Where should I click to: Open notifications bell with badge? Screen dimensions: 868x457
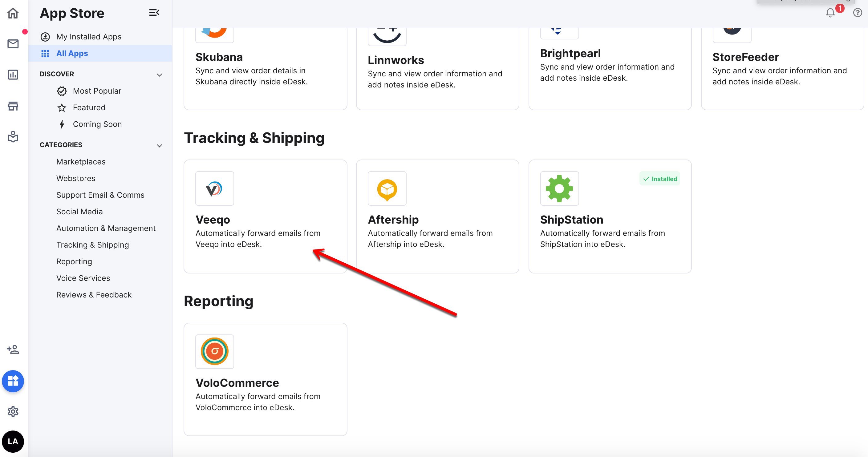[829, 13]
